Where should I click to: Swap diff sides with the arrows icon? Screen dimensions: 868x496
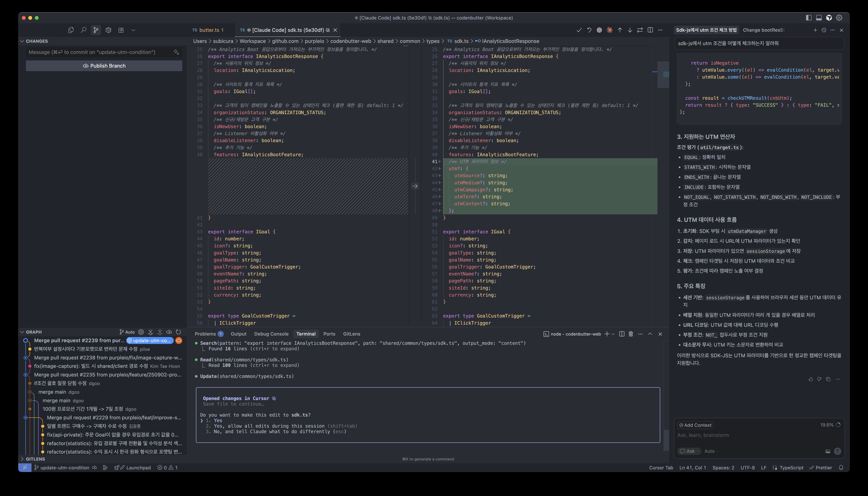[640, 30]
